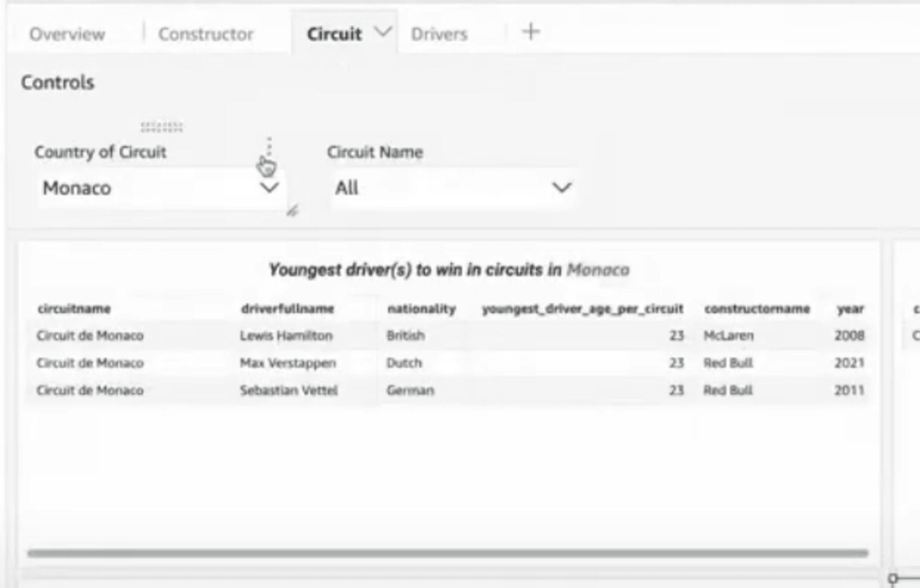Click the Dutch nationality cell
Image resolution: width=920 pixels, height=588 pixels.
tap(404, 363)
